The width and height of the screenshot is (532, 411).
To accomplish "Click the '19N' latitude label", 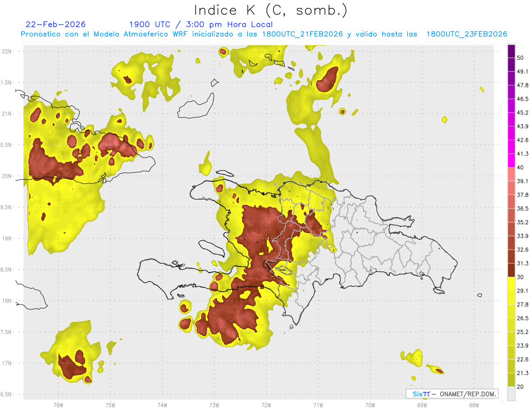I will pos(7,239).
